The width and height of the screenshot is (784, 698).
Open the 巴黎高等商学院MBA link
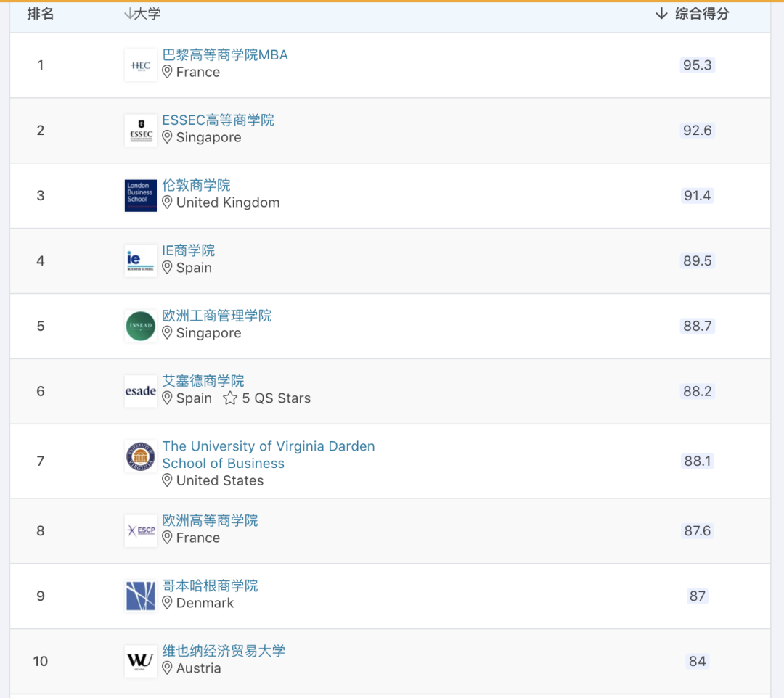pyautogui.click(x=225, y=55)
